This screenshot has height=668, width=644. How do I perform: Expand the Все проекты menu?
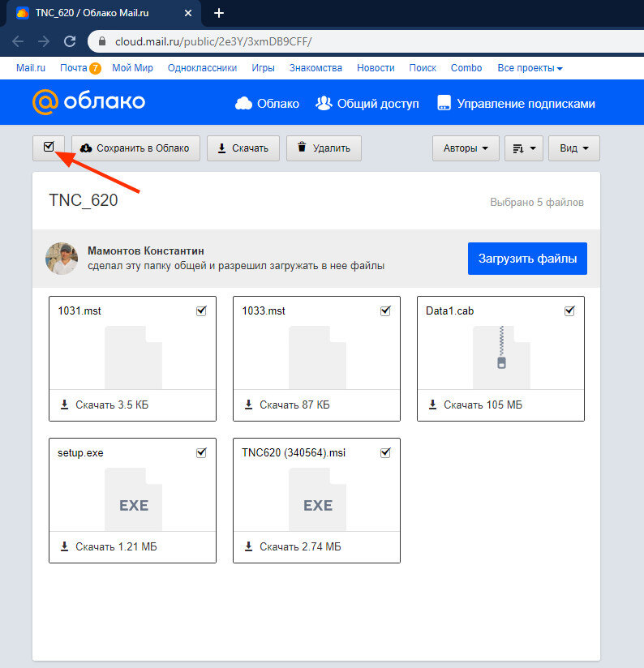pos(530,68)
